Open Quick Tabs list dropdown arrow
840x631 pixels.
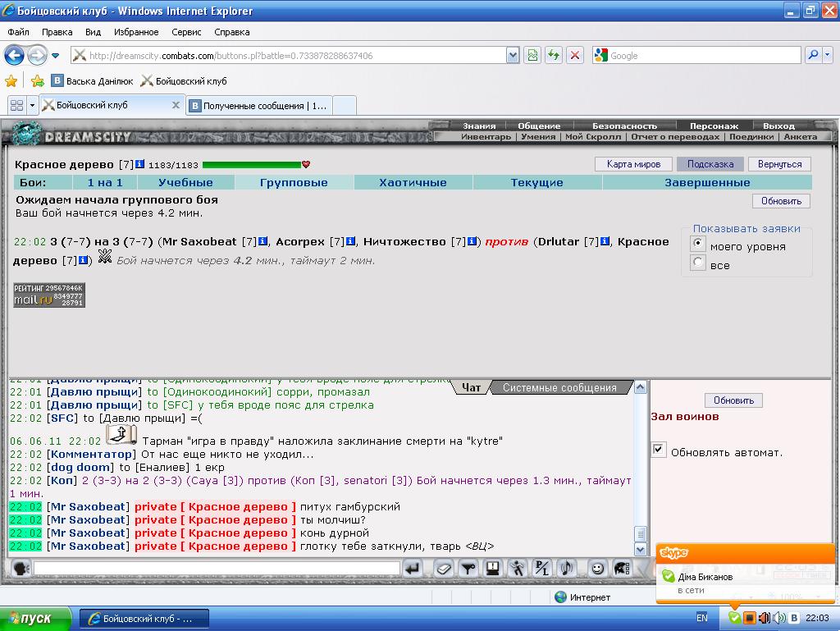[32, 106]
